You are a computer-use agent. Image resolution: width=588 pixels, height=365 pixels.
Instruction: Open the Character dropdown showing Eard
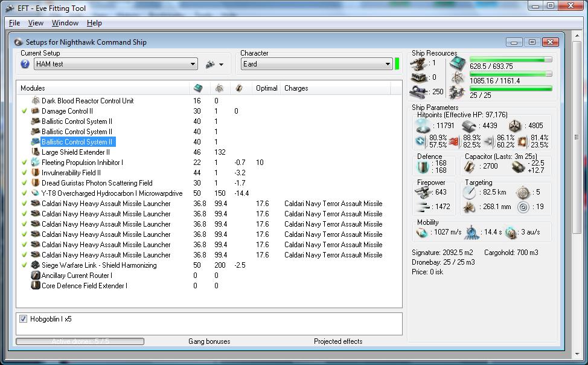[x=317, y=64]
